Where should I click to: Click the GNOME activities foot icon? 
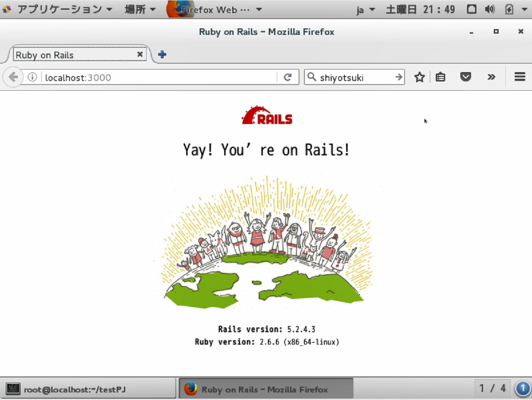point(8,9)
